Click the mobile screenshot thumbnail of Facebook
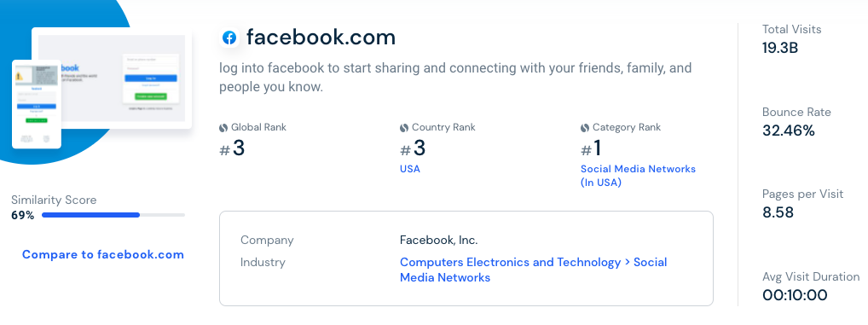 coord(37,104)
